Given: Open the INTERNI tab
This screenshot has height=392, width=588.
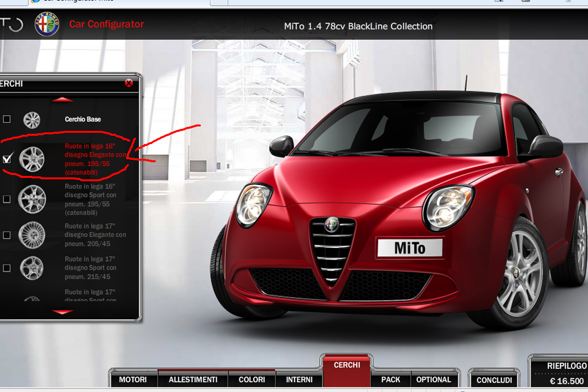Looking at the screenshot, I should point(299,380).
